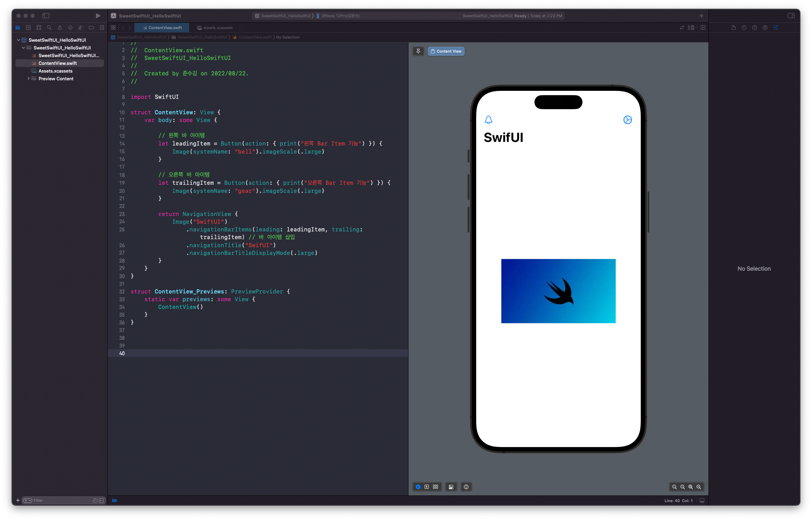Collapse the SweetSwiftUI_HelloSwiftUI group folder
Viewport: 812px width, 520px height.
pos(23,48)
